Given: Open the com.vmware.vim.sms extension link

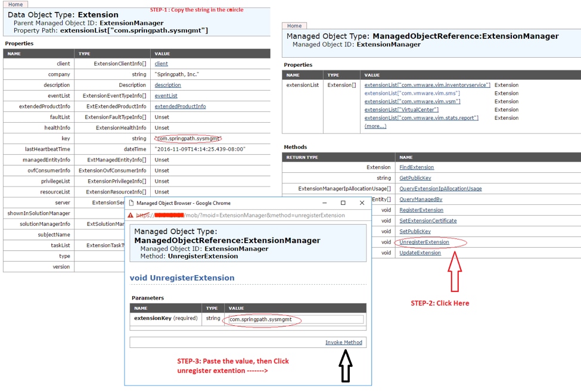Looking at the screenshot, I should pos(412,93).
